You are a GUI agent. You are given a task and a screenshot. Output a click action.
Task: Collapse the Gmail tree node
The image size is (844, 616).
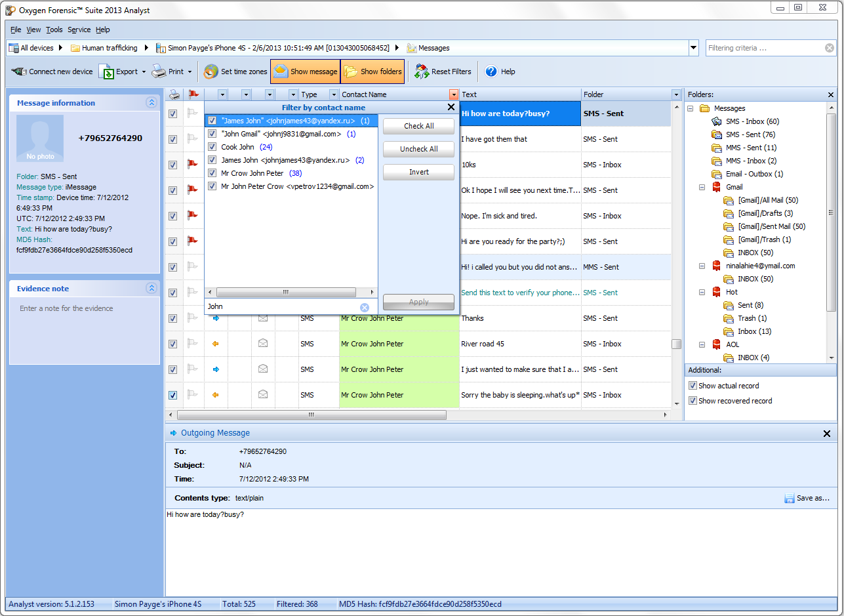coord(702,187)
